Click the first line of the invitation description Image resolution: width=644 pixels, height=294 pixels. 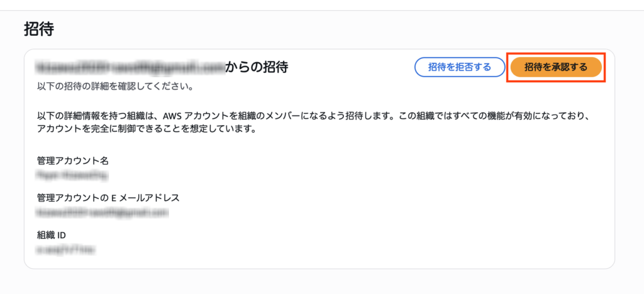tap(314, 116)
